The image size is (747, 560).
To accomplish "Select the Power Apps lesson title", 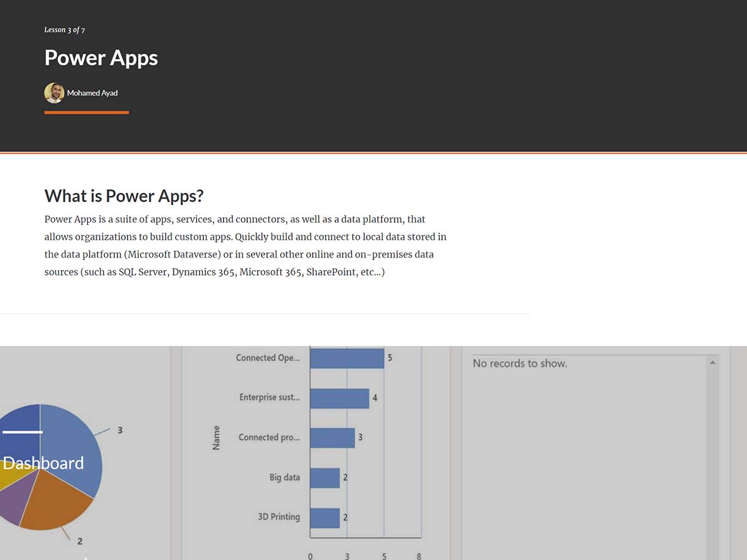I will point(101,58).
